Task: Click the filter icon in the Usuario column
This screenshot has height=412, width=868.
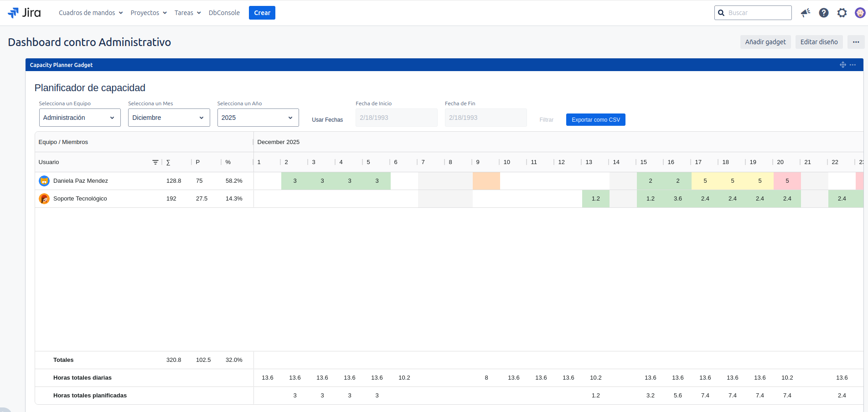Action: point(155,162)
